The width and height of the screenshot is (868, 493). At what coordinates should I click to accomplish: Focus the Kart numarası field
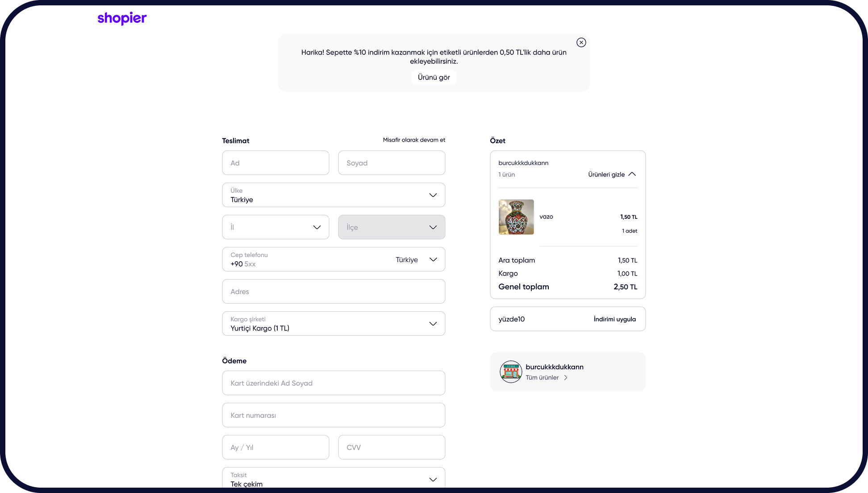coord(334,415)
